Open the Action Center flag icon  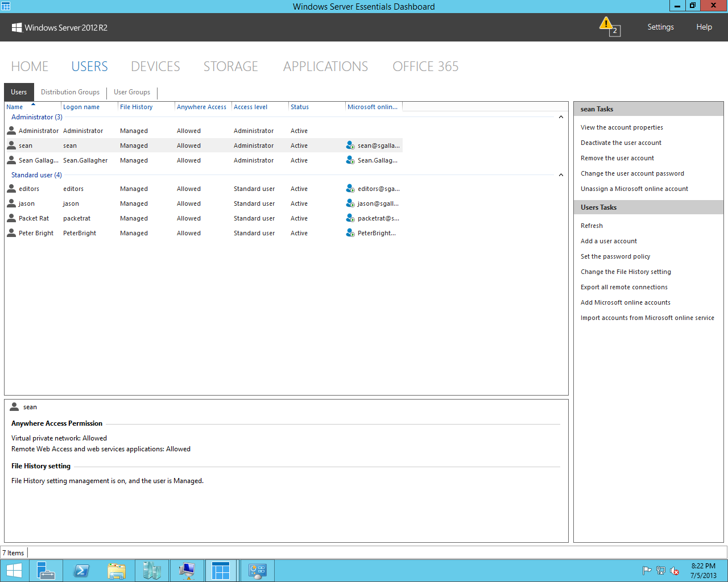coord(647,570)
